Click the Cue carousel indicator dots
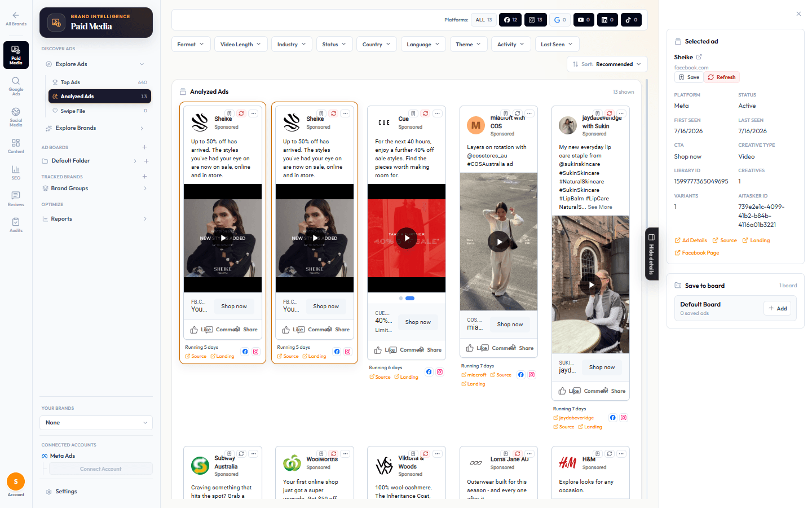The image size is (812, 508). point(407,298)
